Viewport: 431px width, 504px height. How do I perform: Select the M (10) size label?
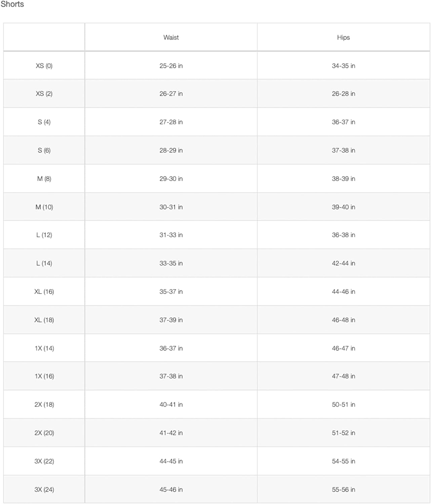44,207
